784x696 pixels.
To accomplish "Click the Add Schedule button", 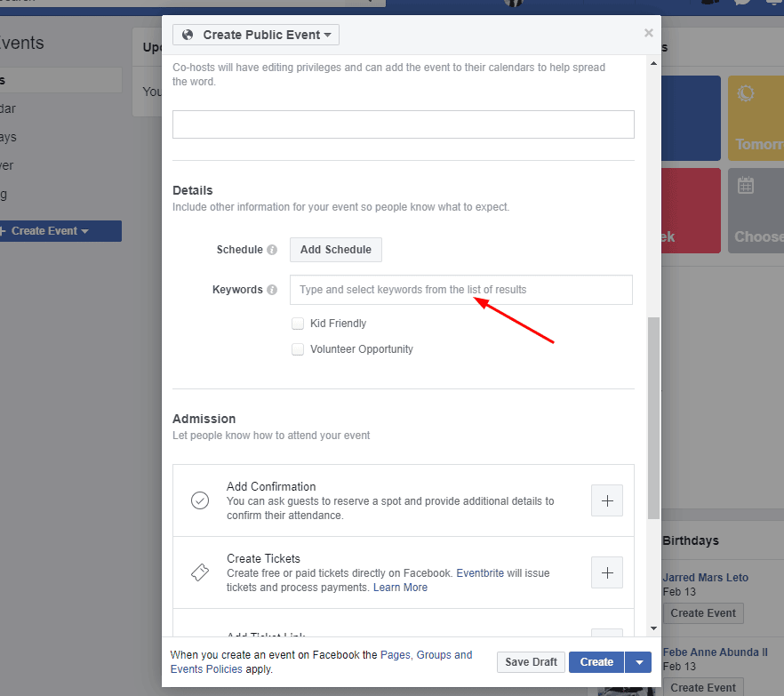I will pos(335,250).
